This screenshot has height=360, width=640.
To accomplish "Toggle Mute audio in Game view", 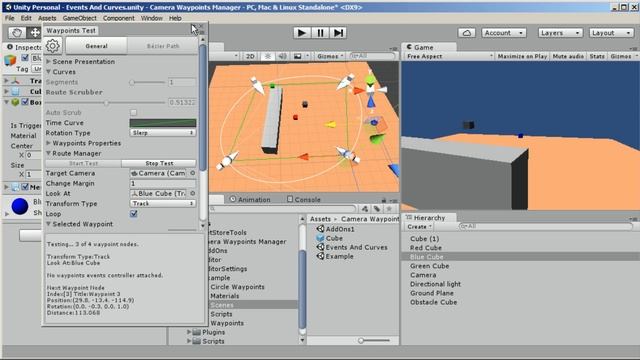I will click(568, 56).
